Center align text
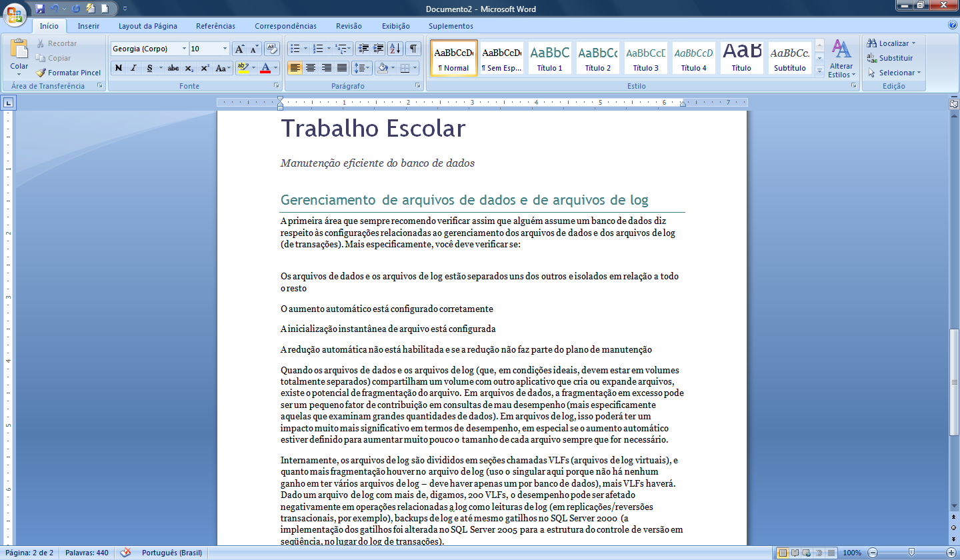 tap(311, 68)
